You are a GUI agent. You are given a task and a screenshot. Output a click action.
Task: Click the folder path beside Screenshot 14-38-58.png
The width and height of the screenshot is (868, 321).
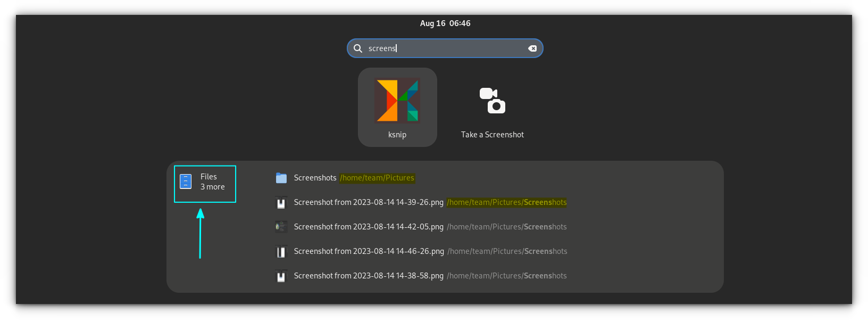pyautogui.click(x=507, y=276)
